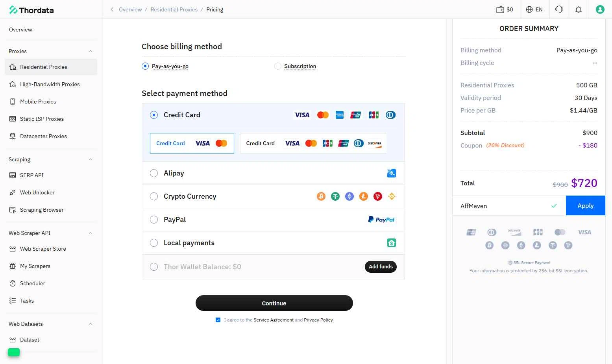This screenshot has height=364, width=612.
Task: Select the Thor Wallet Balance radio
Action: tap(154, 267)
